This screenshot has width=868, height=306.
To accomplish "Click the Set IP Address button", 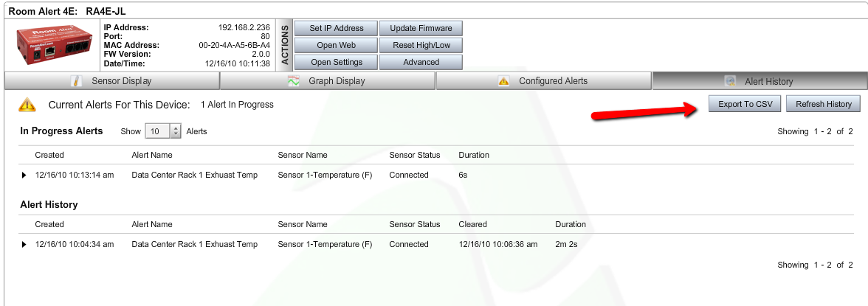I will click(336, 28).
